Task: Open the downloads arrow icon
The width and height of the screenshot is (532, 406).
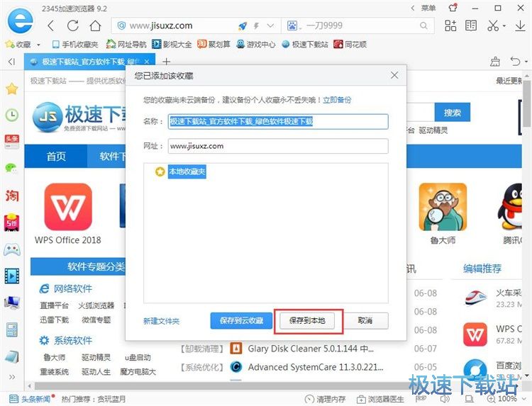Action: coord(520,26)
